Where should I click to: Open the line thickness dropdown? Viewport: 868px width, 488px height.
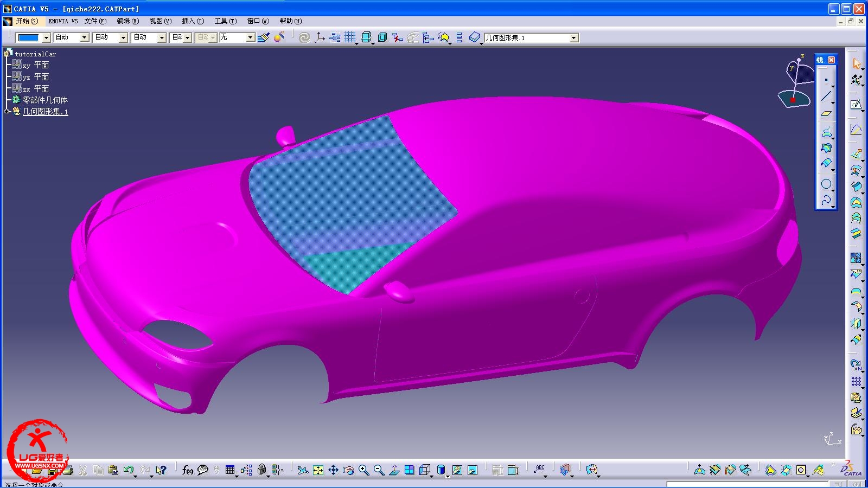point(123,37)
